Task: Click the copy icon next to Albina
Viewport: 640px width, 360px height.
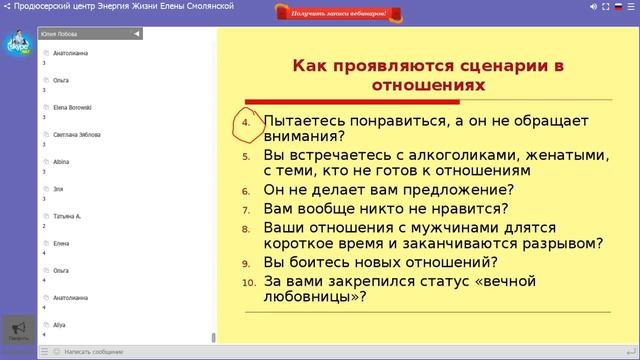Action: [x=46, y=162]
